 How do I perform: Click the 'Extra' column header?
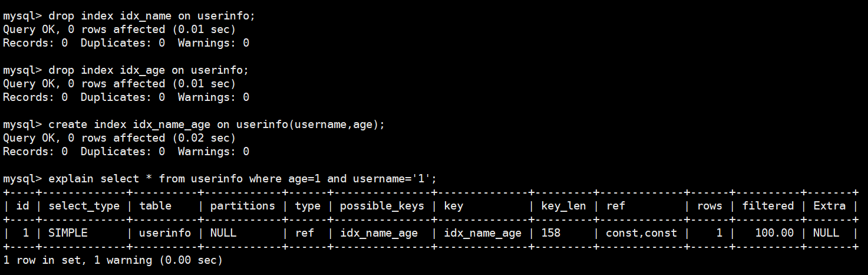click(829, 206)
